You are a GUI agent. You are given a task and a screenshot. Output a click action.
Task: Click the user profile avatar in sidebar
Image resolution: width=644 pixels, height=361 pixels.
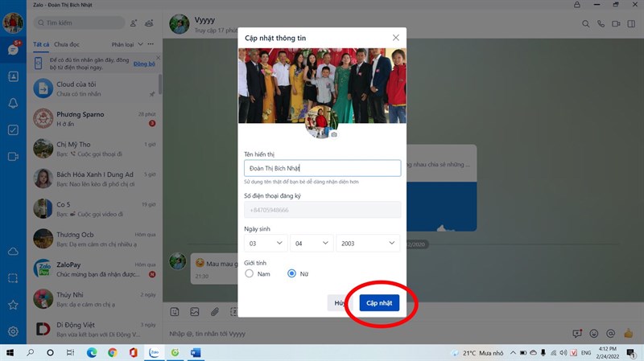coord(13,22)
